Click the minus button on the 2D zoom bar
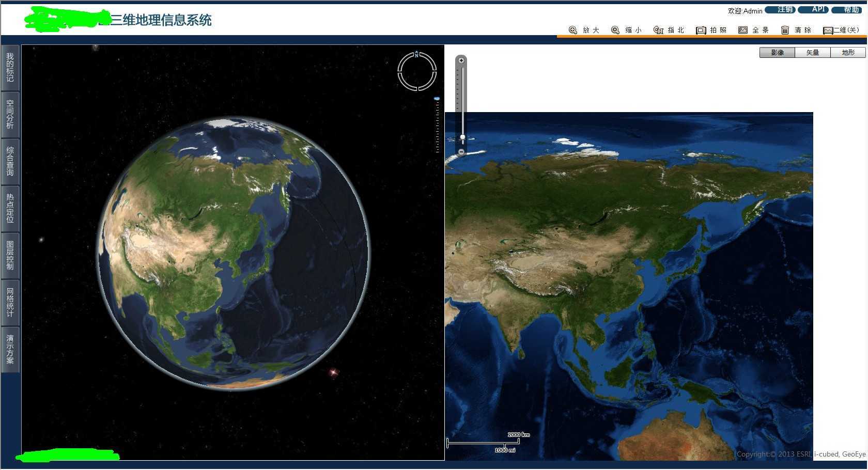The image size is (868, 470). click(x=461, y=152)
